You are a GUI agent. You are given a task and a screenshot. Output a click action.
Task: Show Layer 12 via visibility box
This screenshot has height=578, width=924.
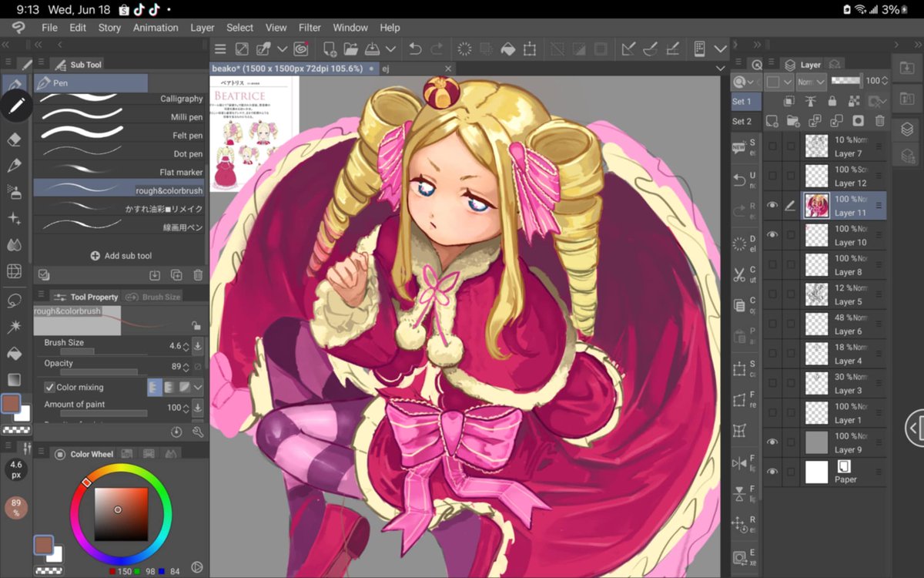[x=772, y=176]
